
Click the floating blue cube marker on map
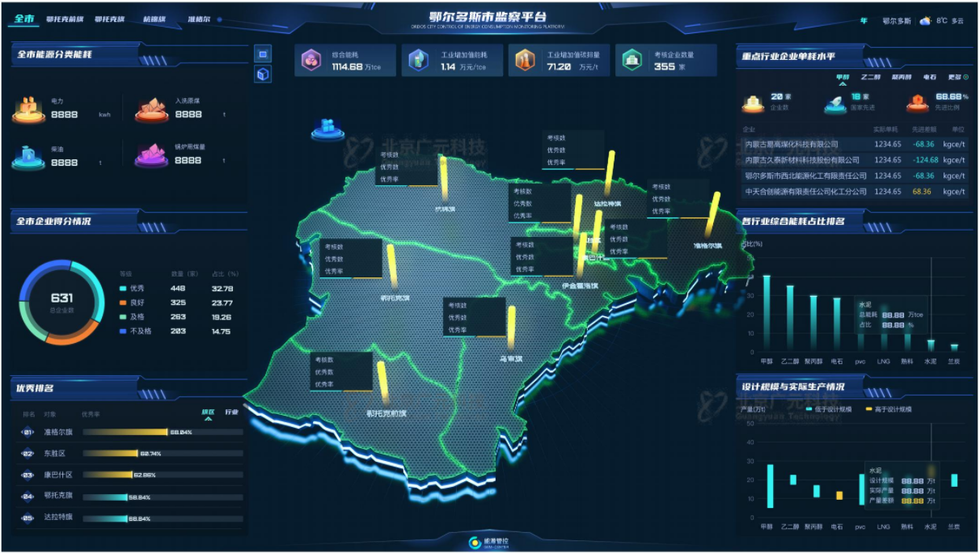327,128
